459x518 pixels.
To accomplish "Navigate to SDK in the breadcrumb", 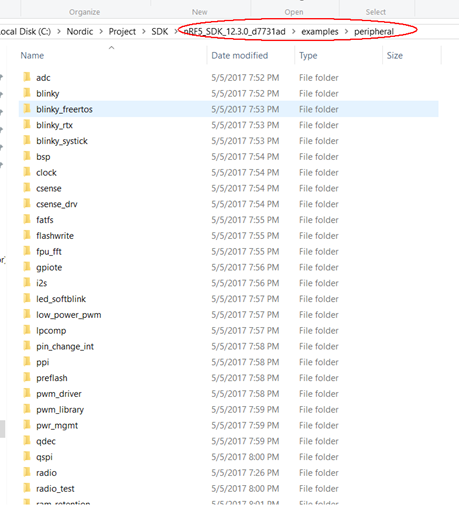I will pyautogui.click(x=160, y=32).
